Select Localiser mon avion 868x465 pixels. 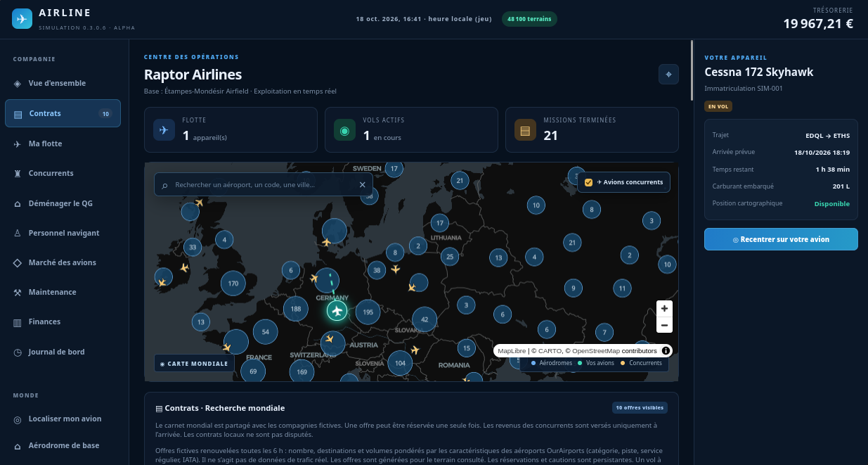click(63, 419)
